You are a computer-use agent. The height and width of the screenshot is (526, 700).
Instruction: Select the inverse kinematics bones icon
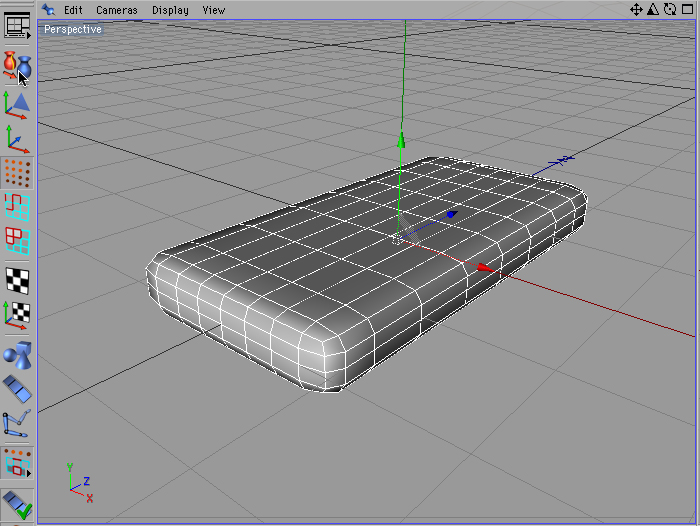(x=17, y=423)
